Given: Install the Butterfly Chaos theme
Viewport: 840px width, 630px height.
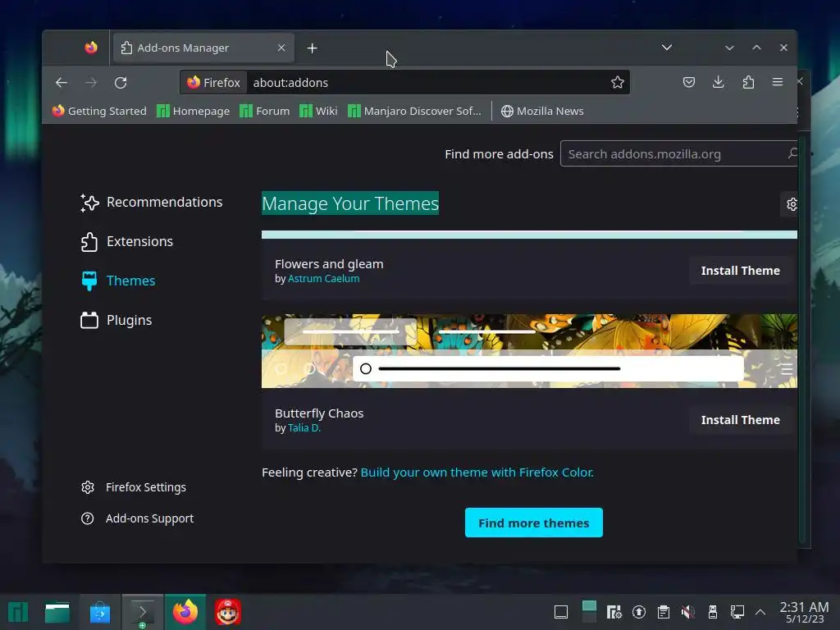Looking at the screenshot, I should pyautogui.click(x=741, y=420).
